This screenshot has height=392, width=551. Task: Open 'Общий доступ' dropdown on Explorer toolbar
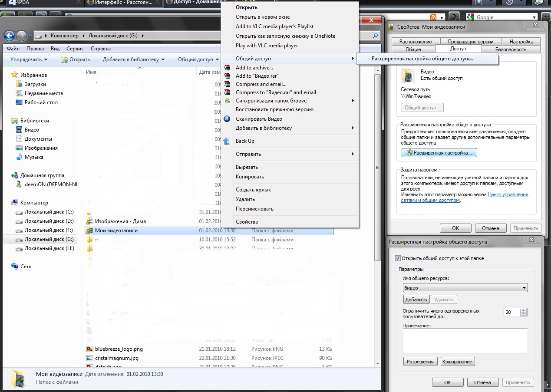point(198,59)
